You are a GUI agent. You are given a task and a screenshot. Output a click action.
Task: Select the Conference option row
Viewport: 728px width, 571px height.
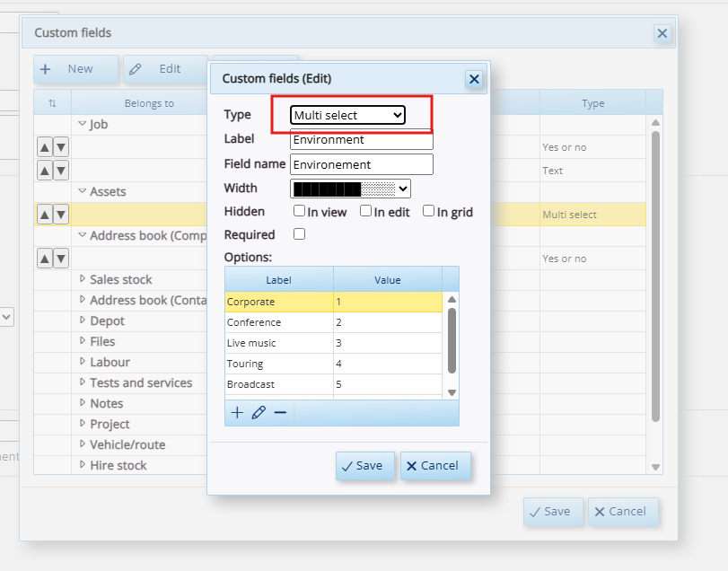coord(333,322)
